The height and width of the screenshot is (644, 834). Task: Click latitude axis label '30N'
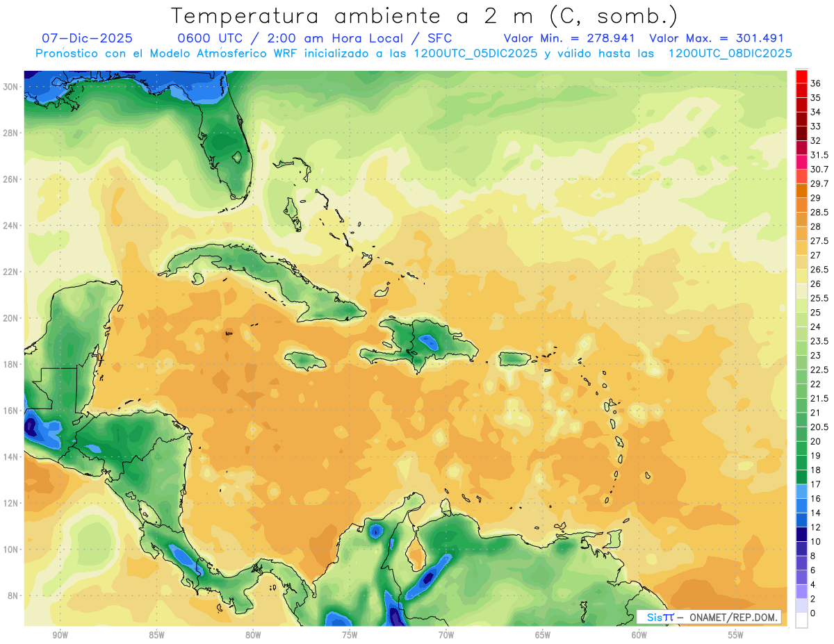click(x=12, y=86)
